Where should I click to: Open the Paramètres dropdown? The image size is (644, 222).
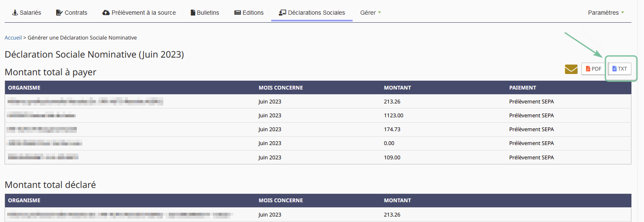tap(606, 13)
